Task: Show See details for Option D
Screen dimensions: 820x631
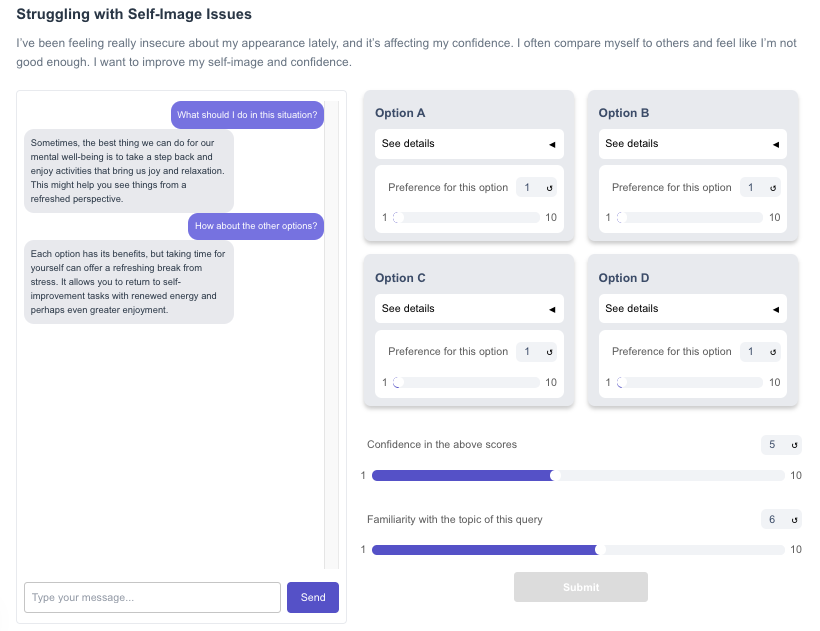Action: (x=692, y=309)
